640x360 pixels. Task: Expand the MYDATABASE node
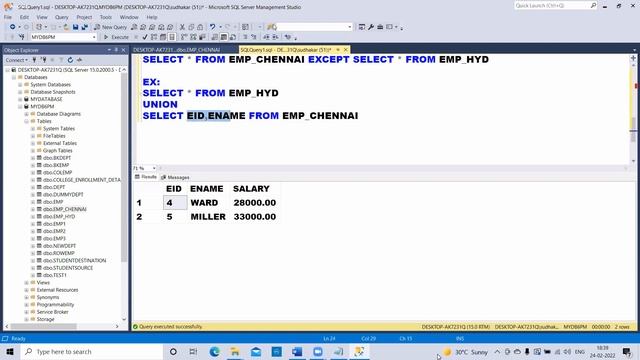[20, 99]
